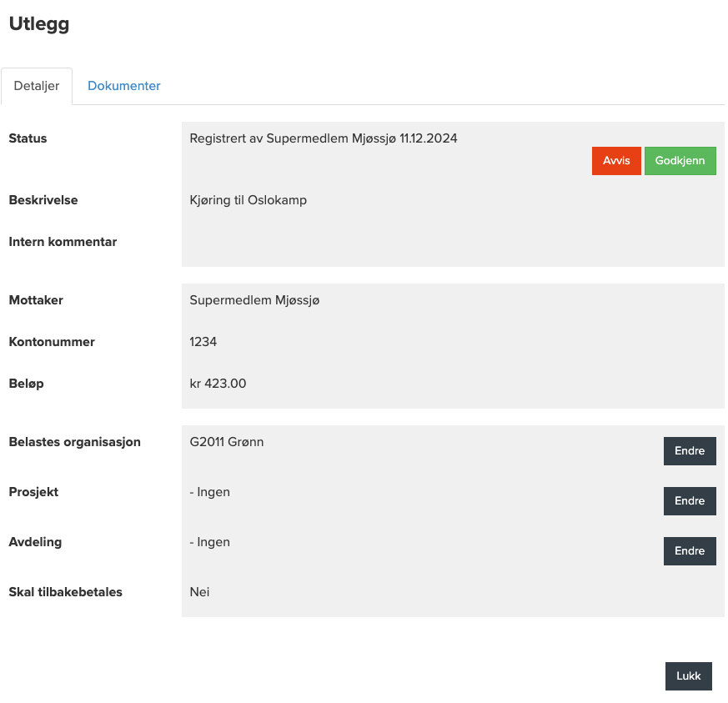This screenshot has width=728, height=703.
Task: Click the Utlegg page heading
Action: point(39,24)
